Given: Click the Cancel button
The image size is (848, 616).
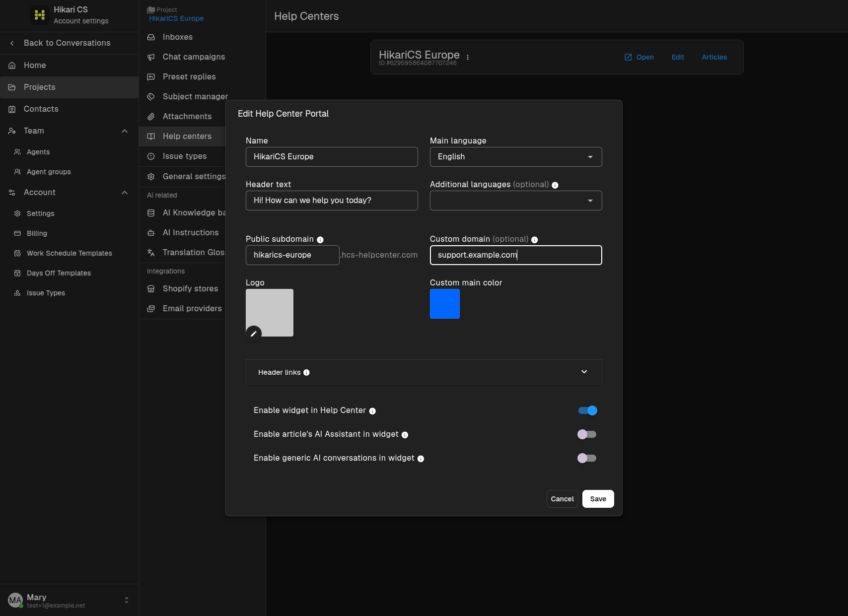Looking at the screenshot, I should [563, 499].
